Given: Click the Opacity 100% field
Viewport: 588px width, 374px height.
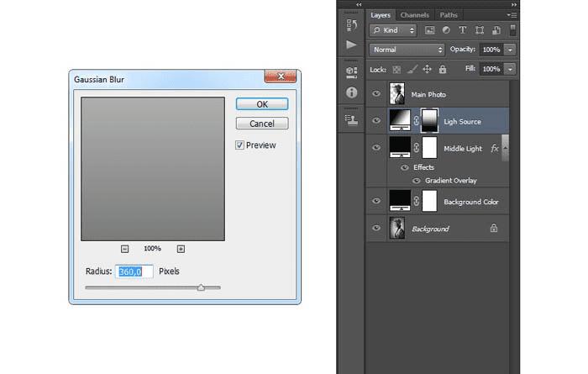Looking at the screenshot, I should tap(491, 50).
